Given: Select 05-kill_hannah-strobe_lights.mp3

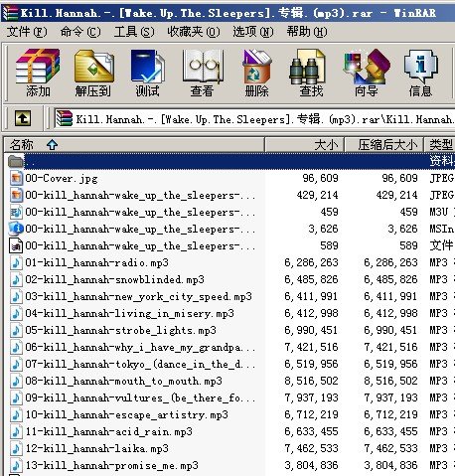Looking at the screenshot, I should pos(121,330).
